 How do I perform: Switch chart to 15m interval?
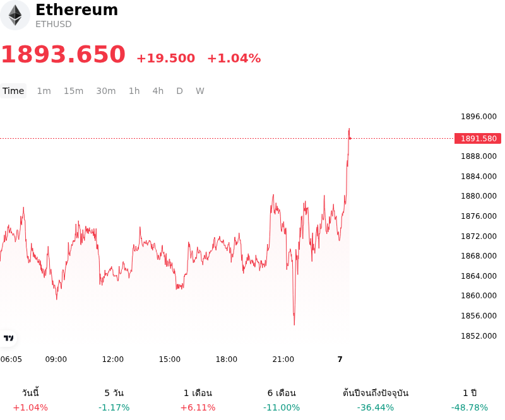coord(73,91)
